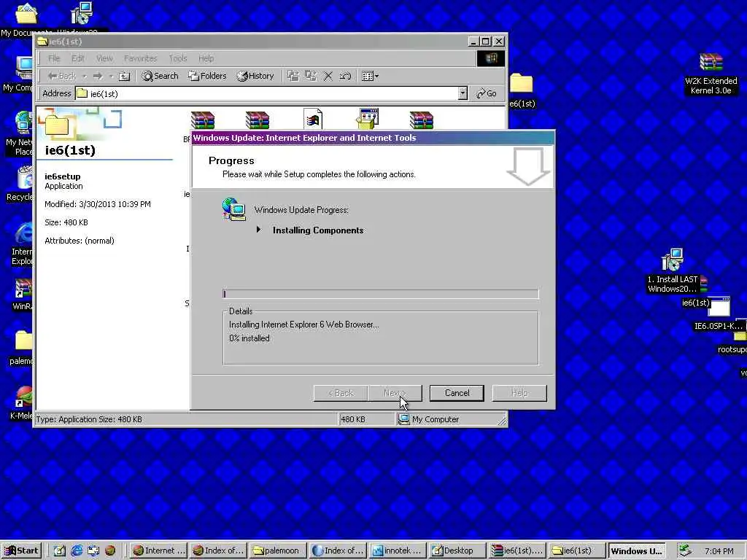747x560 pixels.
Task: Open the Tools menu in Explorer
Action: pos(178,58)
